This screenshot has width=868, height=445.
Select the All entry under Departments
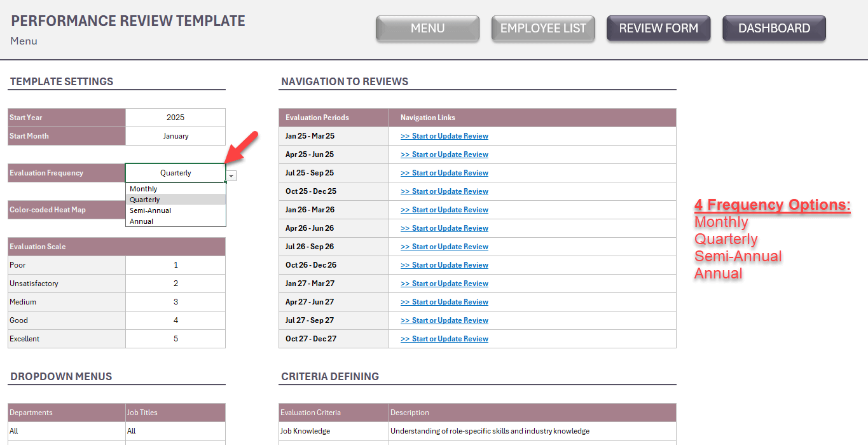point(67,431)
